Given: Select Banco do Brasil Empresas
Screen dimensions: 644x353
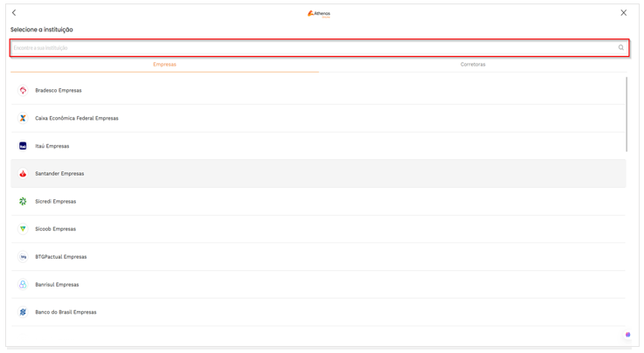Looking at the screenshot, I should click(x=318, y=312).
